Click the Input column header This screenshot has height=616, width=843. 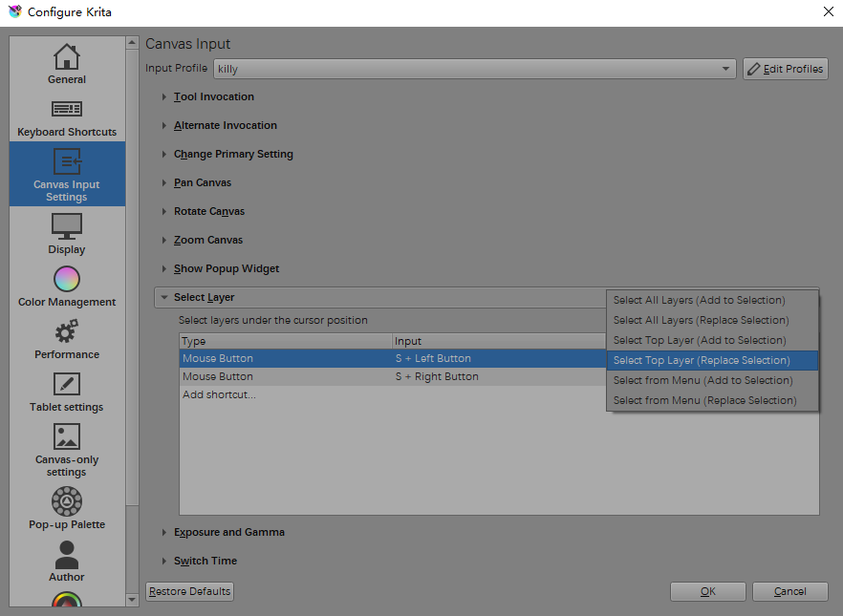click(499, 341)
